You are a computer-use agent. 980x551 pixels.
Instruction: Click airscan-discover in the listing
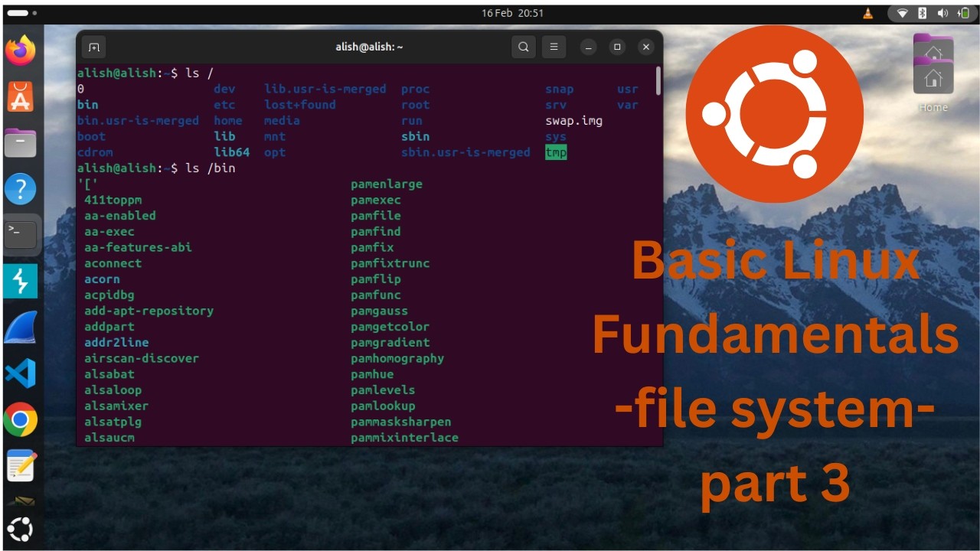pos(142,358)
